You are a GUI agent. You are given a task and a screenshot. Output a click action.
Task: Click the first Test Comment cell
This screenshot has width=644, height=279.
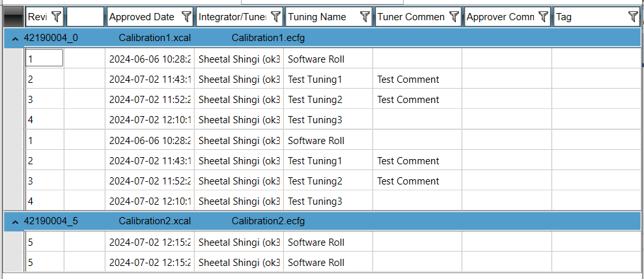point(408,80)
